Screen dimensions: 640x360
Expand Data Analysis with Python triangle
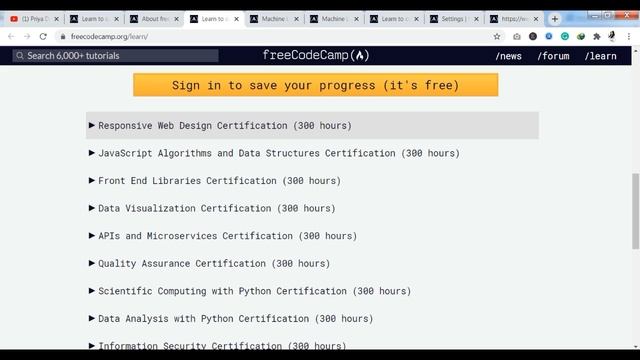92,318
